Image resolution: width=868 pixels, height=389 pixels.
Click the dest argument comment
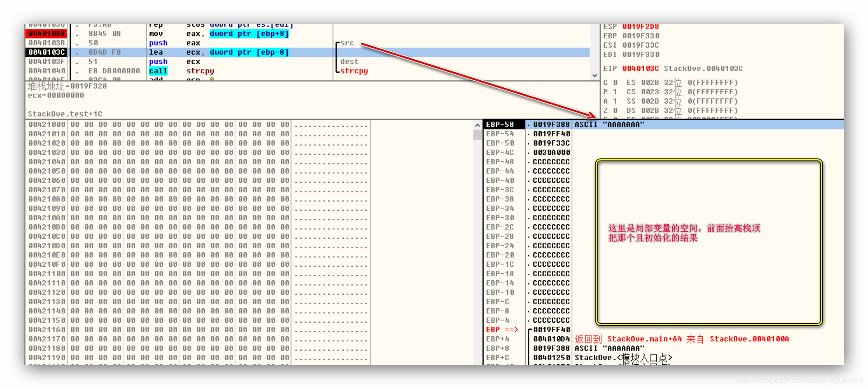349,62
